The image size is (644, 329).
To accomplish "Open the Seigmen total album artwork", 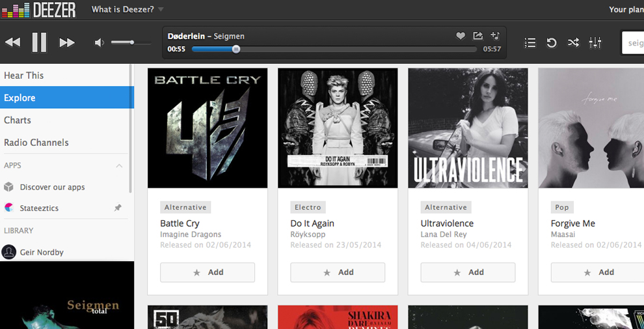I will [x=67, y=295].
